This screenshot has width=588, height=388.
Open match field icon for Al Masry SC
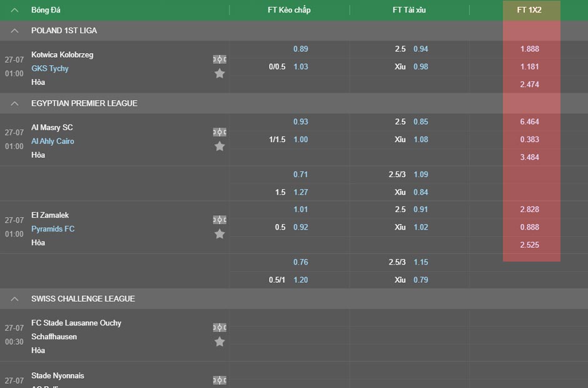[220, 132]
